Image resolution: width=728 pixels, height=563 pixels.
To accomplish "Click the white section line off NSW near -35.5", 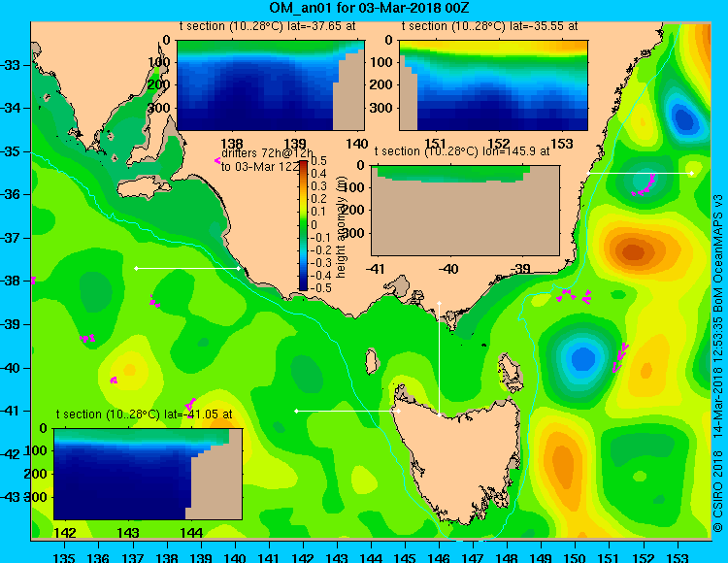I will coord(641,173).
